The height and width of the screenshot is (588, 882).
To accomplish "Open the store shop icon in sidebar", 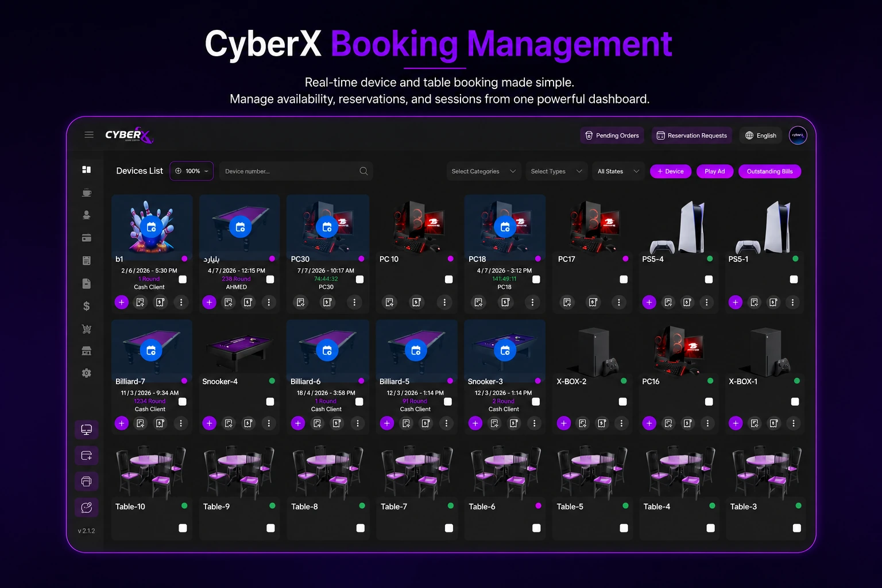I will [87, 351].
